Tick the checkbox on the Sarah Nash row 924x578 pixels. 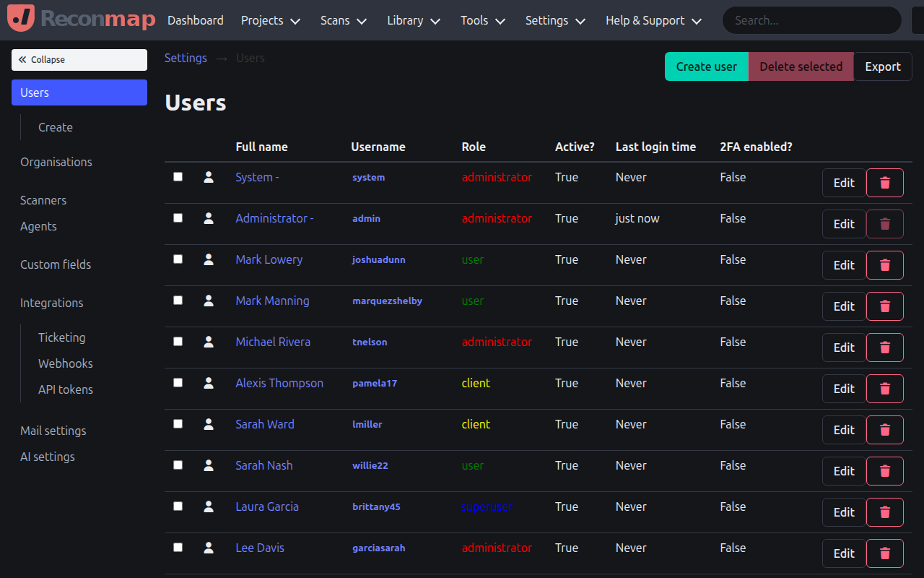(x=178, y=465)
